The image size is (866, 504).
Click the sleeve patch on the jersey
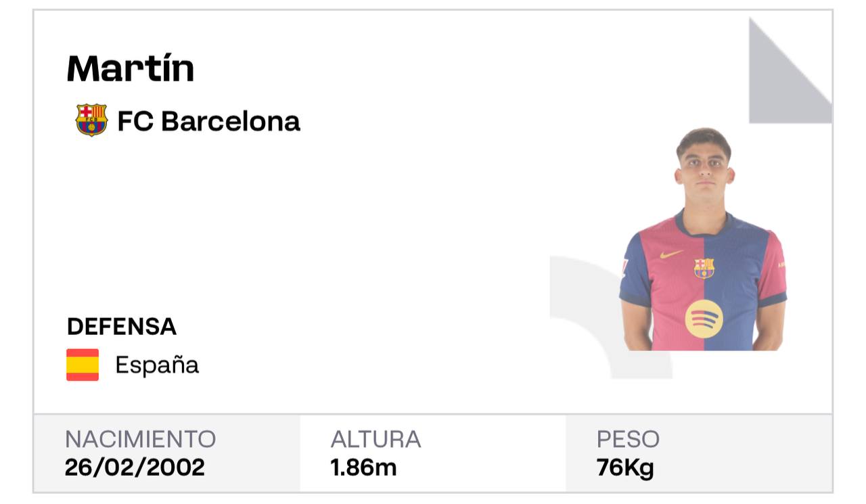coord(623,266)
